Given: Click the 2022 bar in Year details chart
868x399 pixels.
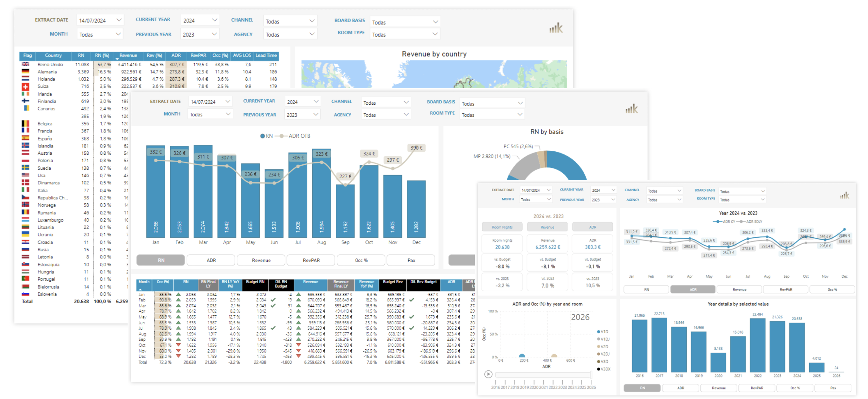Looking at the screenshot, I should (757, 346).
